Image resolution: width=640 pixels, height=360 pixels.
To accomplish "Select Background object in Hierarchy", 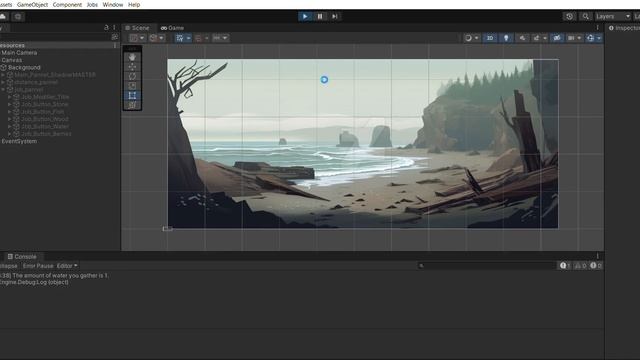I will click(x=24, y=67).
